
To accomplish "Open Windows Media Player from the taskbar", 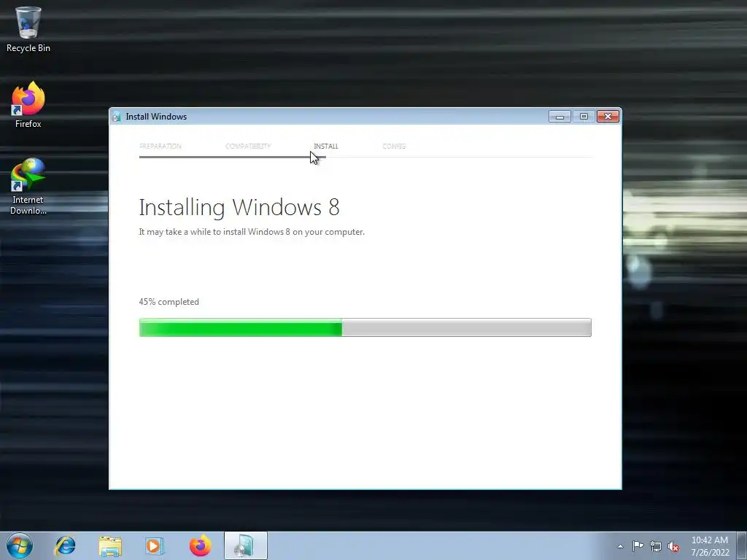I will click(155, 545).
